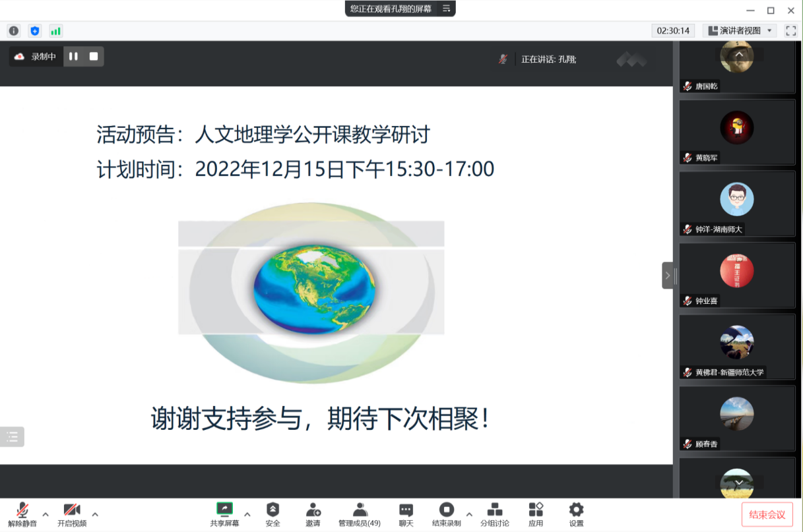Open the Apps icon
803x532 pixels.
[x=535, y=514]
